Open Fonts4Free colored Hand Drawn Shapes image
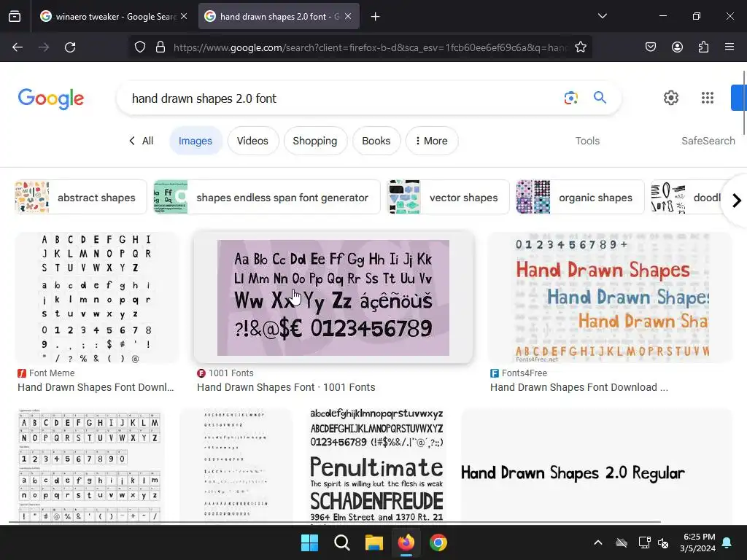The width and height of the screenshot is (747, 560). (x=609, y=298)
